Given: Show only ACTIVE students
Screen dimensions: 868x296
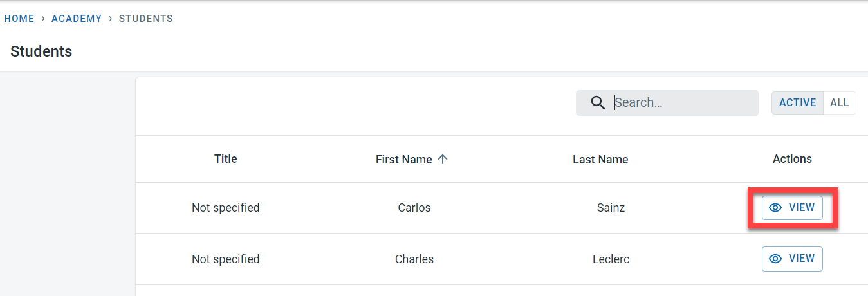Looking at the screenshot, I should [x=797, y=103].
